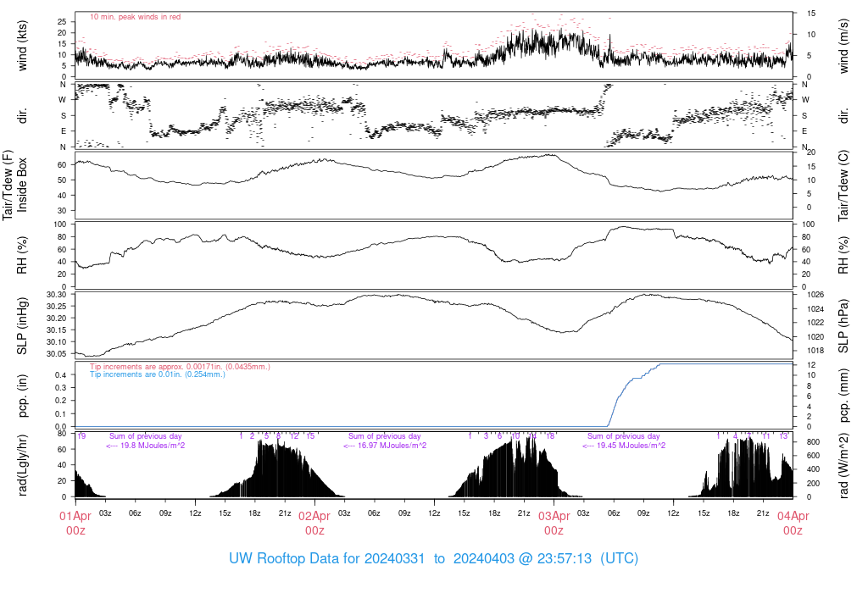Click the UW Rooftop Data title text
The height and width of the screenshot is (593, 868).
433,558
